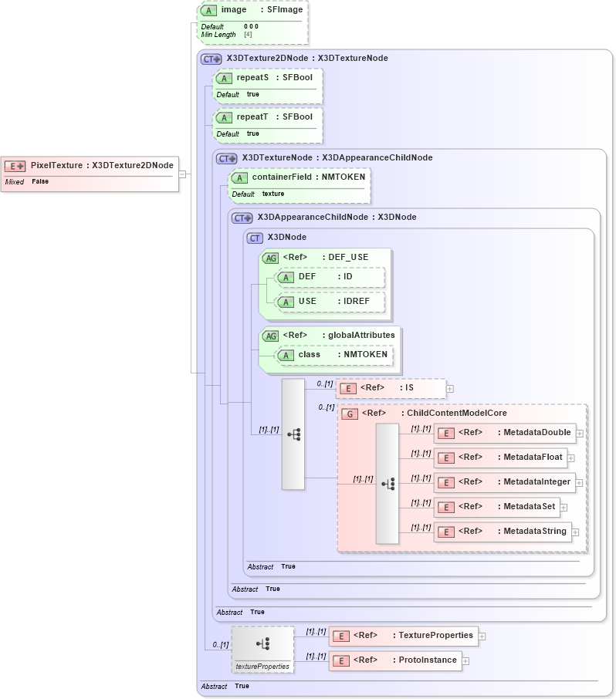The width and height of the screenshot is (616, 699).
Task: Click the CT icon of X3DNode
Action: pyautogui.click(x=255, y=238)
